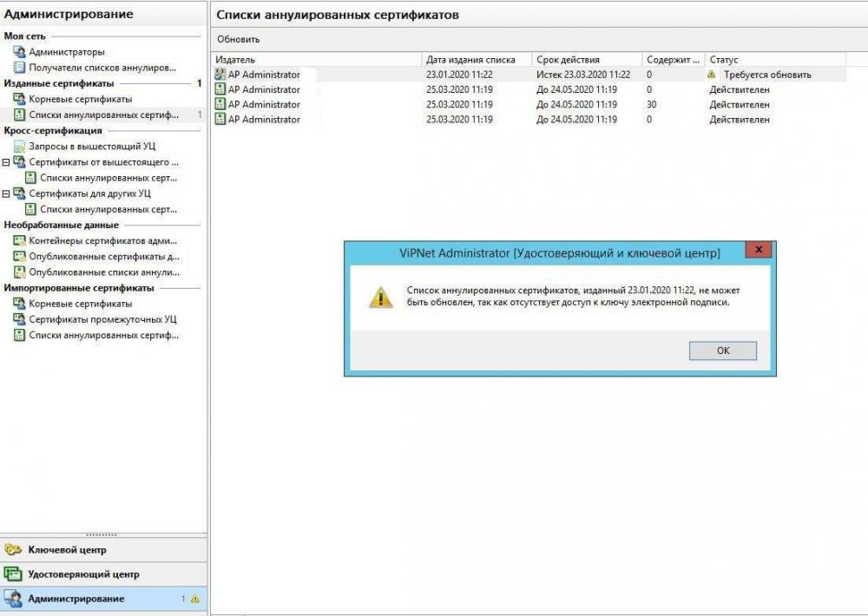Click the Контейнеры сертификатов адми... icon
This screenshot has width=868, height=616.
[19, 240]
